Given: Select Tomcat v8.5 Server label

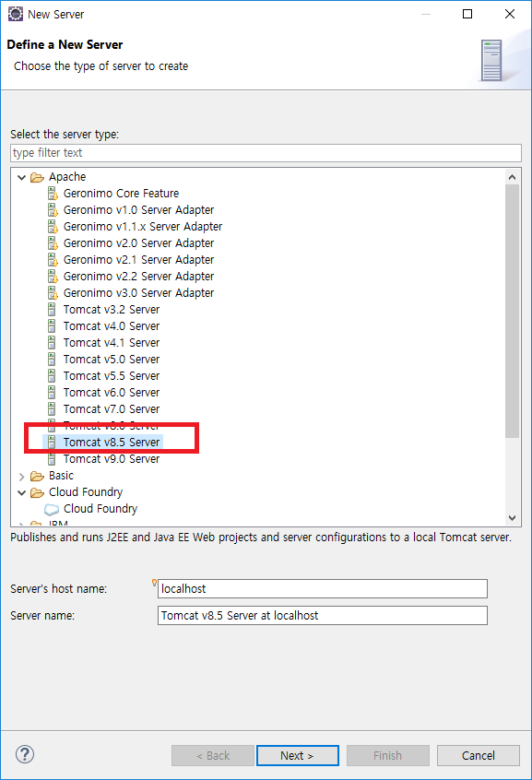Looking at the screenshot, I should [112, 443].
